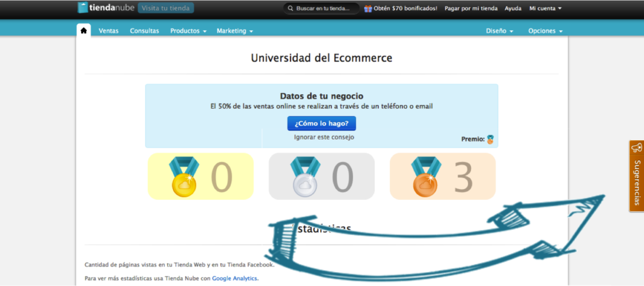
Task: Click the gift icon for bonus offer
Action: 368,8
